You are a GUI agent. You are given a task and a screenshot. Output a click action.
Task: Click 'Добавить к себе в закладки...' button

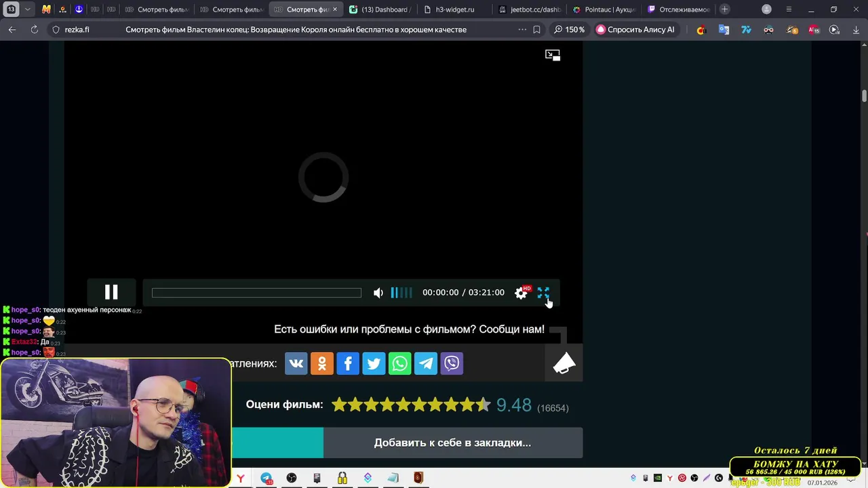point(452,443)
